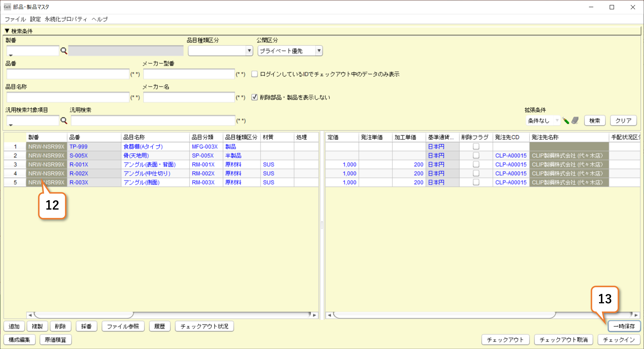Toggle 削除フラグ checkbox for row R-001X
644x349 pixels.
(x=476, y=164)
